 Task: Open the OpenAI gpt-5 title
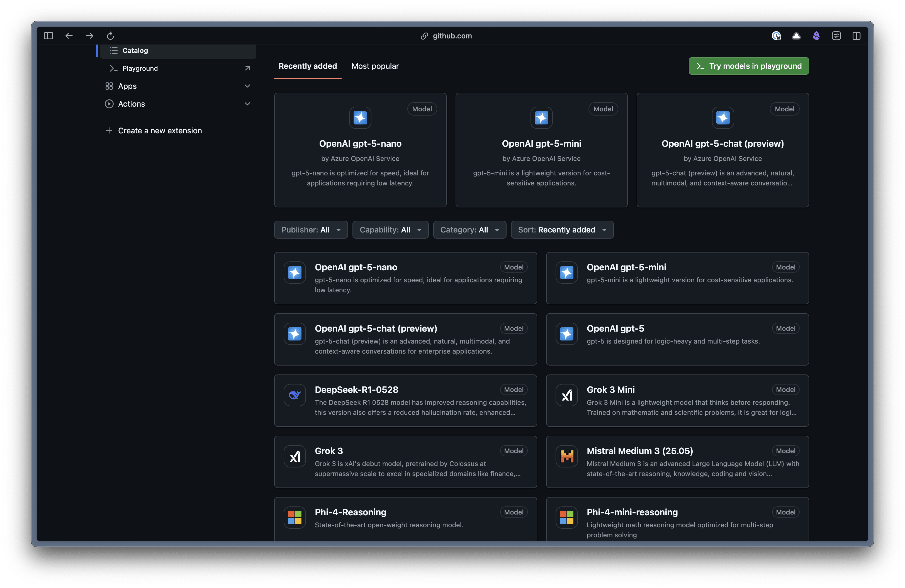click(615, 328)
